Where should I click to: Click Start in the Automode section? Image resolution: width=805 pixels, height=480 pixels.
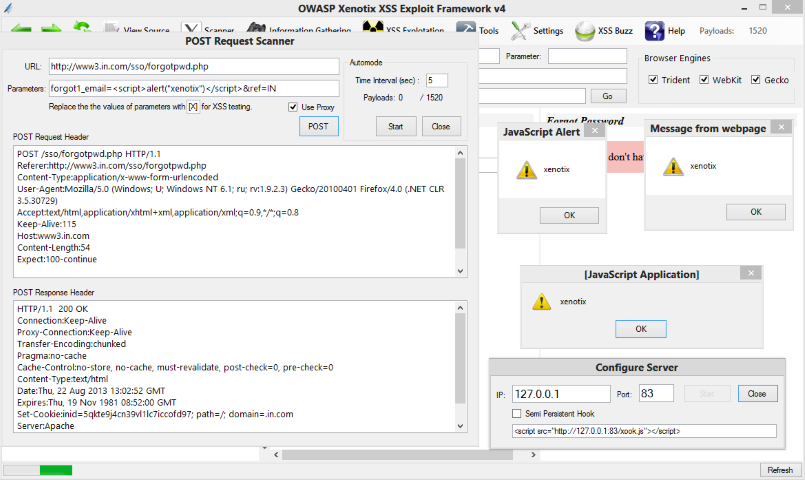(395, 126)
